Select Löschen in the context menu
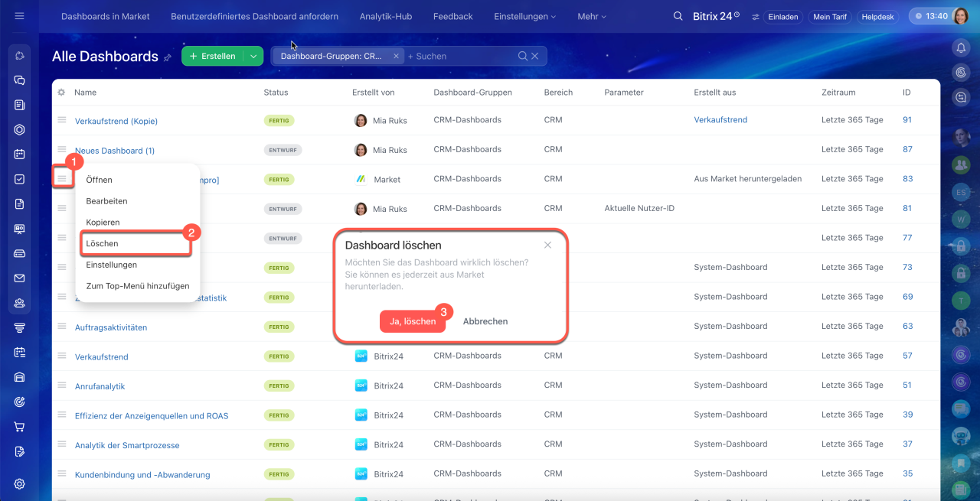 (103, 243)
